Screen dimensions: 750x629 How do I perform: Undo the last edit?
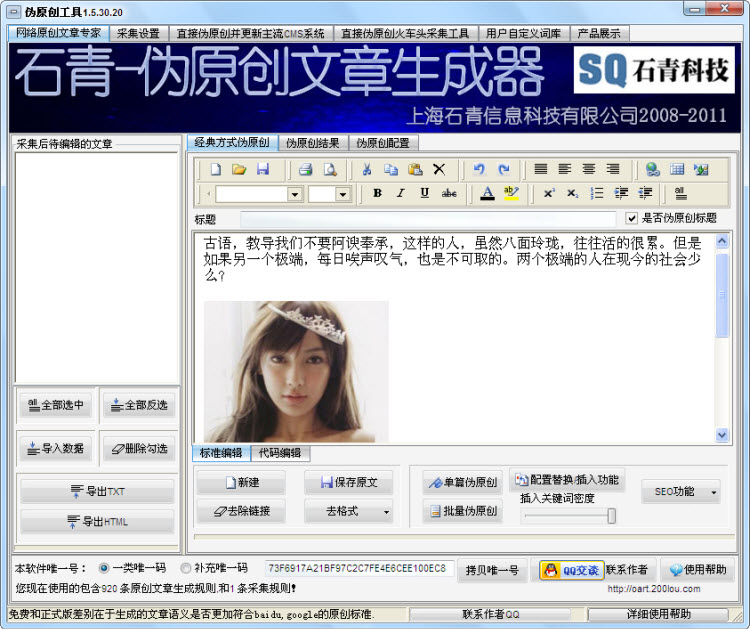click(479, 169)
